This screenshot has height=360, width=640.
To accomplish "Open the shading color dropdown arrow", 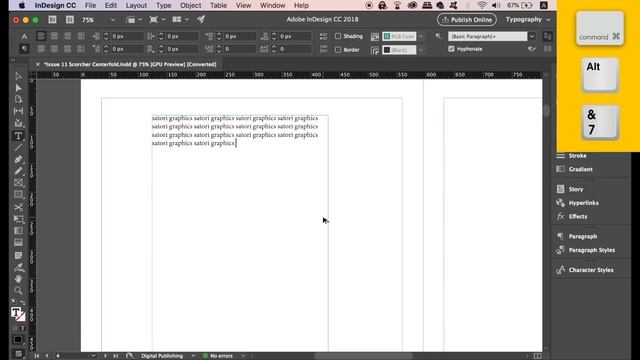I will coord(421,36).
